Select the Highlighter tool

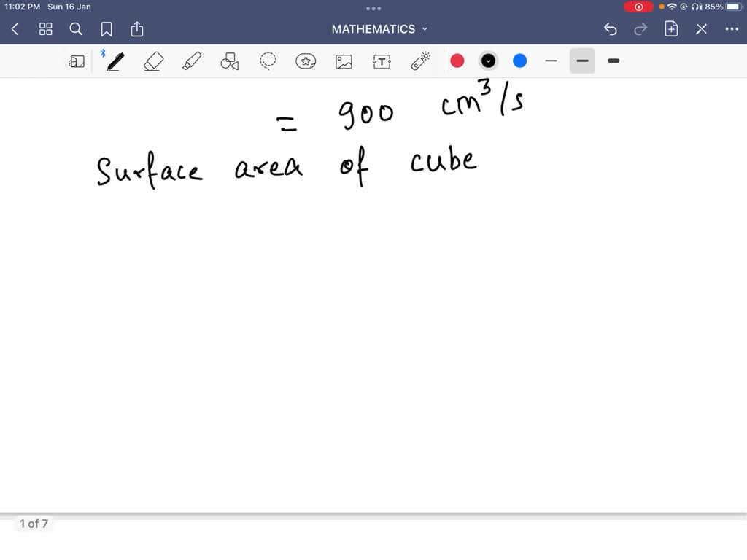click(191, 61)
